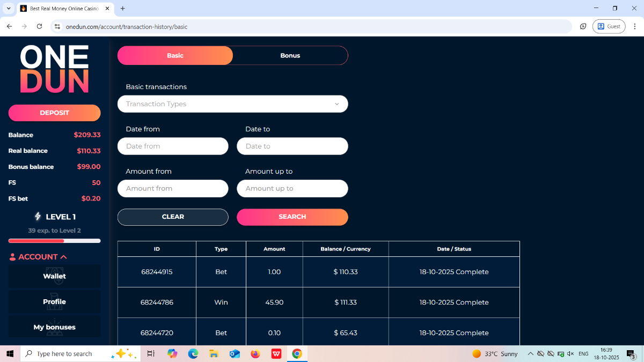Open File Explorer from taskbar
Screen dimensions: 644x362
tap(214, 354)
